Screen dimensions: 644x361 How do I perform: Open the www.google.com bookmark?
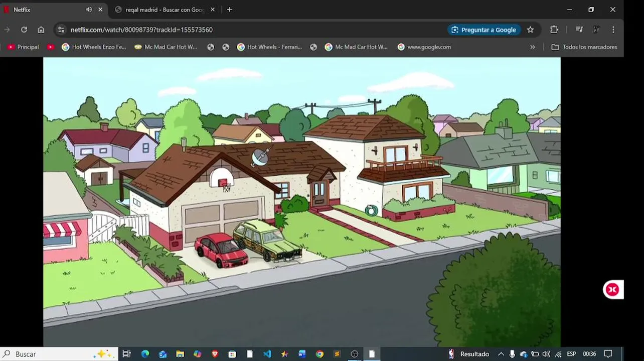pos(424,47)
